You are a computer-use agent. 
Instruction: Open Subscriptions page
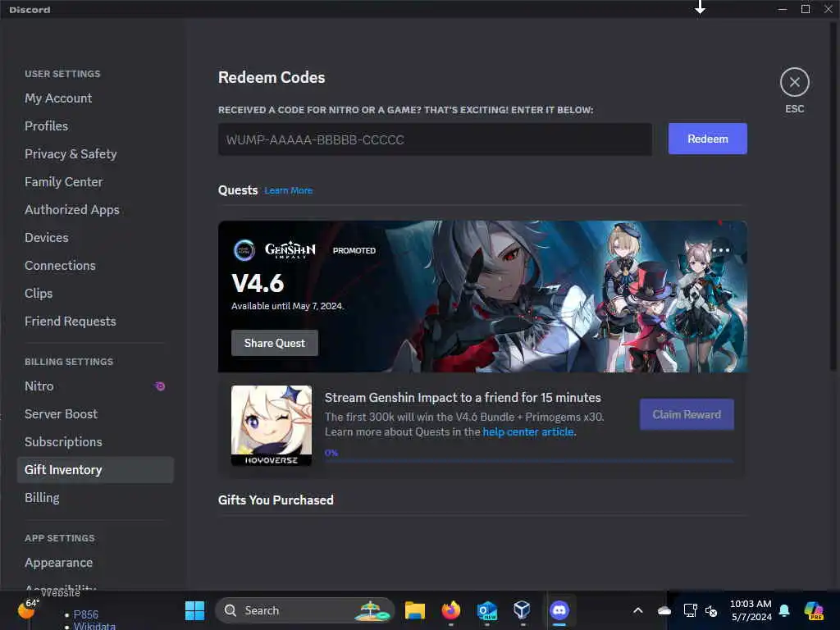pyautogui.click(x=63, y=441)
